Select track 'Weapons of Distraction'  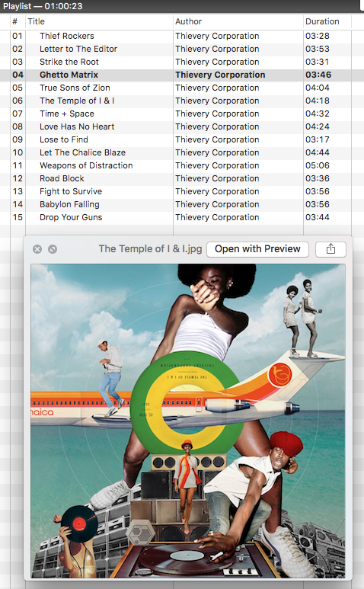(x=86, y=165)
